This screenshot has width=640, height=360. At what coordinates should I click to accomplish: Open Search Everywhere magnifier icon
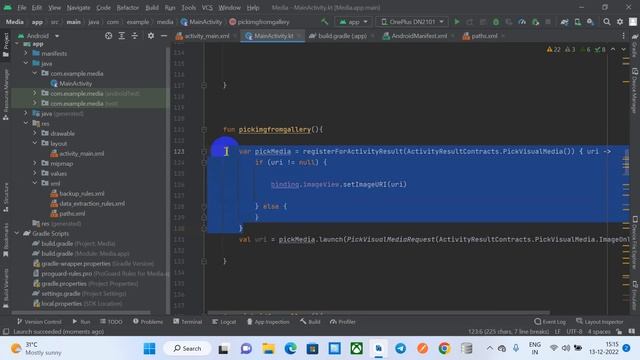[x=607, y=22]
